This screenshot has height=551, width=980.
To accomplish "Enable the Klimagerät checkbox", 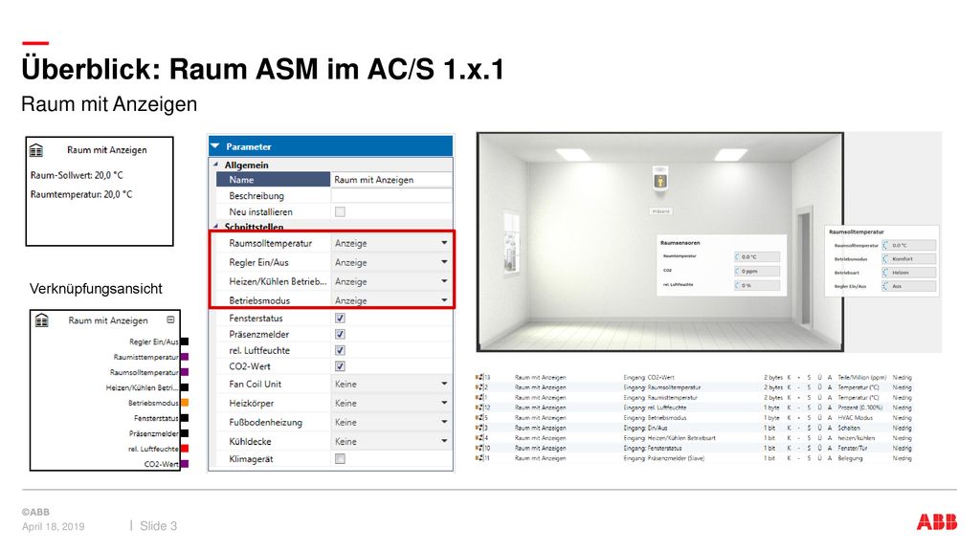I will (x=340, y=458).
